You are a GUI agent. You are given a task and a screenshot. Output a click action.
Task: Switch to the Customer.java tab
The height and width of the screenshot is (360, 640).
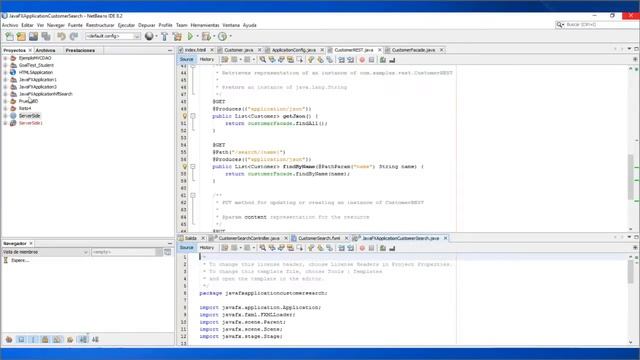(x=238, y=50)
